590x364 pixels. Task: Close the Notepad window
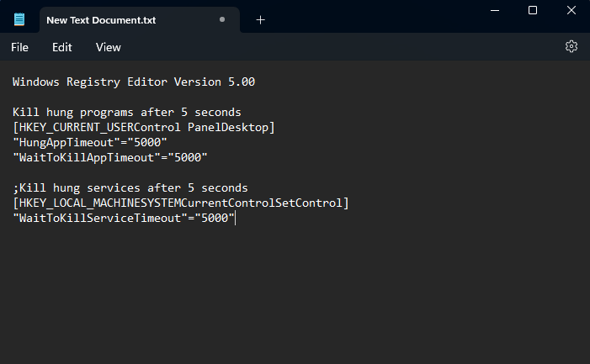pyautogui.click(x=571, y=10)
